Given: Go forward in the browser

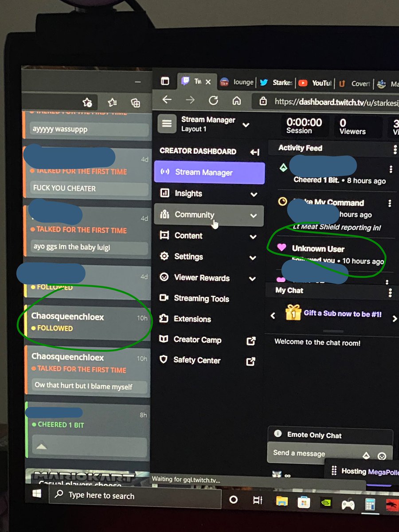Looking at the screenshot, I should click(x=190, y=100).
